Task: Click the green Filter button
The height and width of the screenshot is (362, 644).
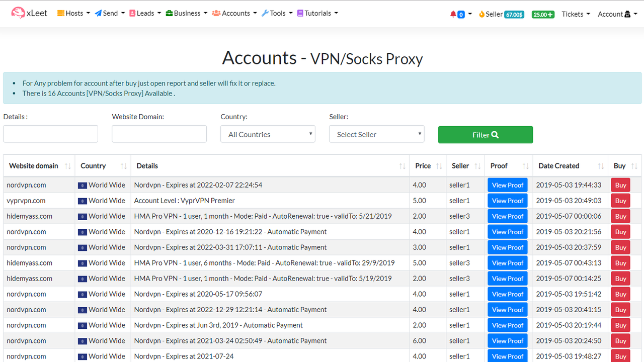Action: tap(486, 135)
